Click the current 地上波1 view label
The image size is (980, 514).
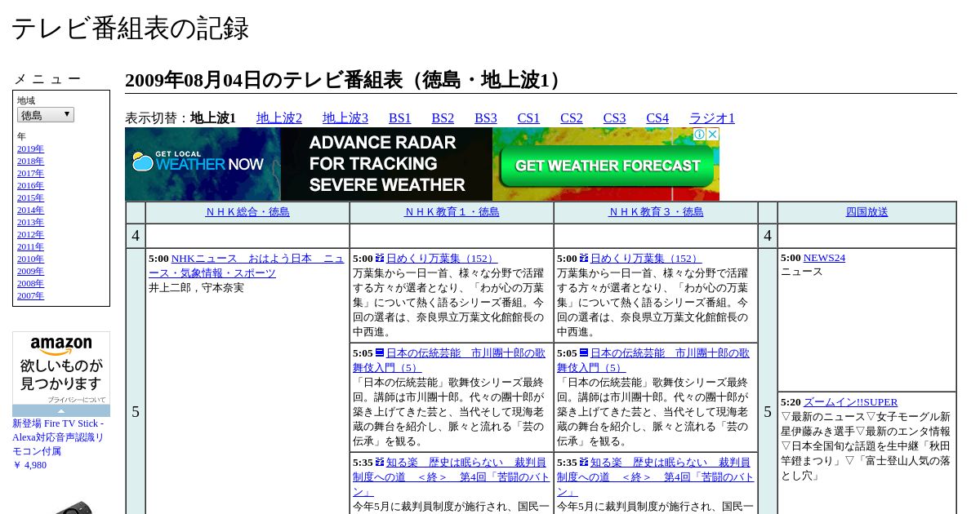[x=213, y=118]
